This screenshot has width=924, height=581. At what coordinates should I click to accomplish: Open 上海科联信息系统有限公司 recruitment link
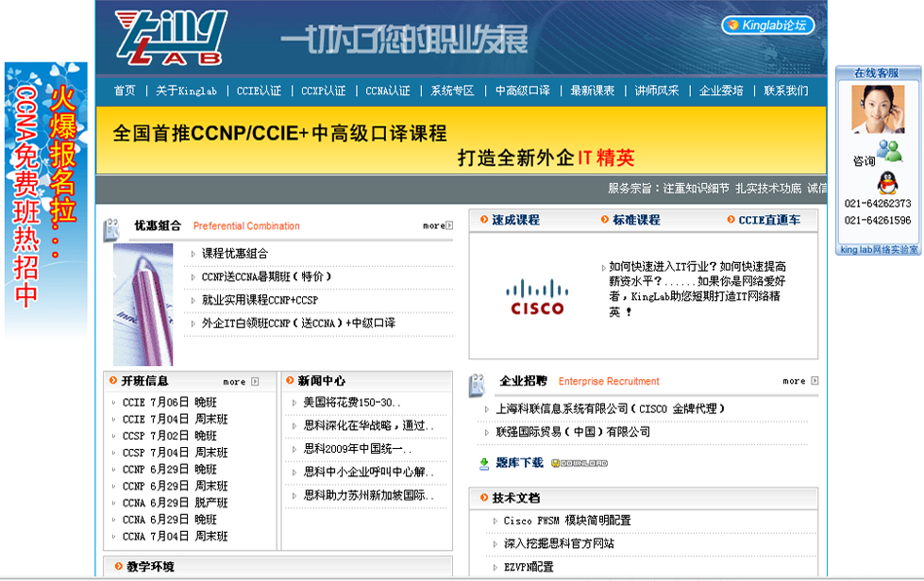tap(611, 408)
